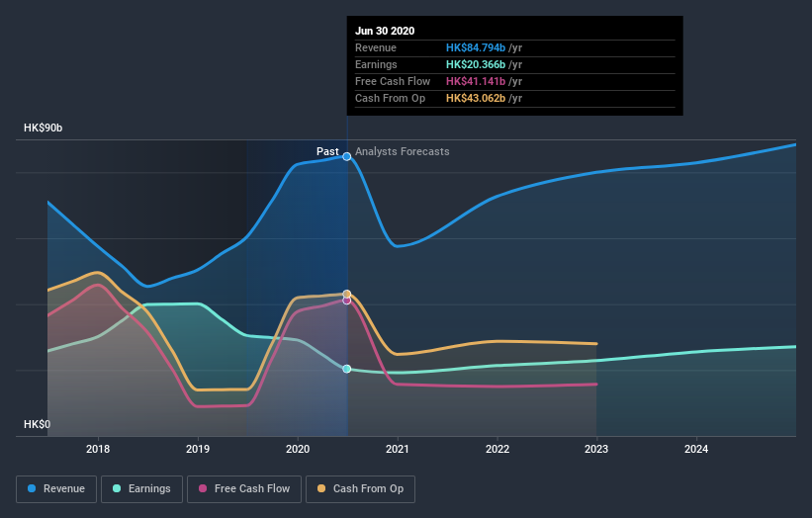Click the HK$20.366b earnings value
812x518 pixels.
pyautogui.click(x=476, y=64)
